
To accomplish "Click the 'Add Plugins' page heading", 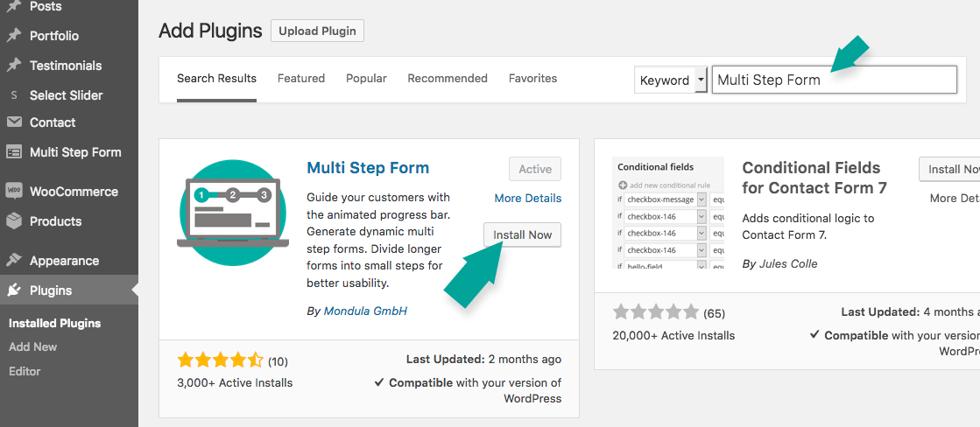I will 210,31.
